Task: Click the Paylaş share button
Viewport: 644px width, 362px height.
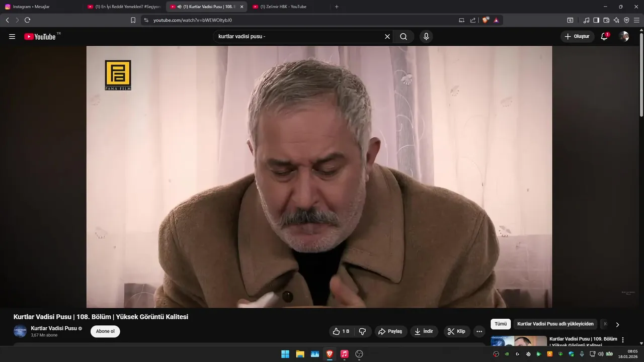Action: tap(390, 331)
